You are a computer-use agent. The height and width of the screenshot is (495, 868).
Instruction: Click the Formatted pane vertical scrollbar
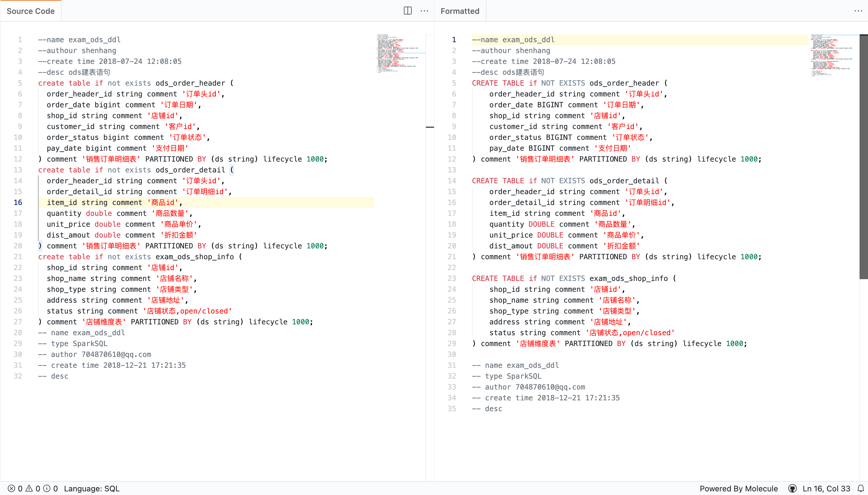click(863, 156)
